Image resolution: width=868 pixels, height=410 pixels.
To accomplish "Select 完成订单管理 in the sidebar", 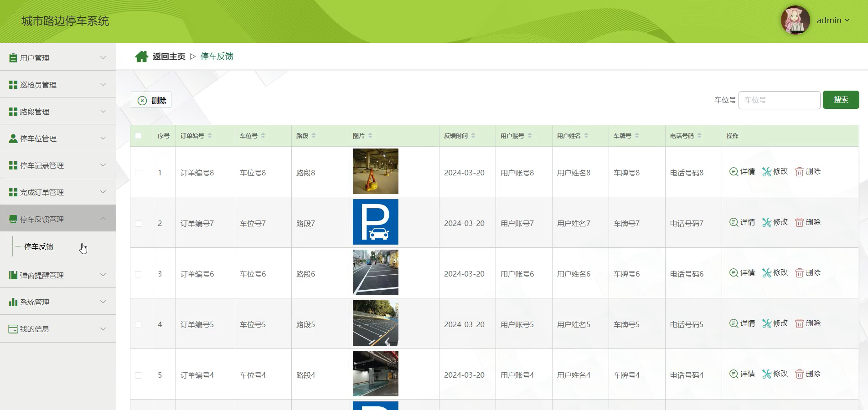I will (58, 192).
